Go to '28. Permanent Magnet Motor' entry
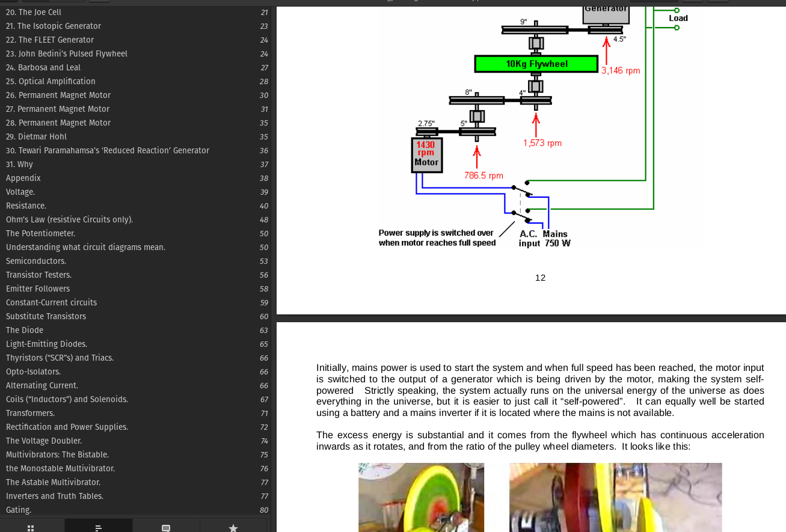786x532 pixels. click(x=58, y=123)
